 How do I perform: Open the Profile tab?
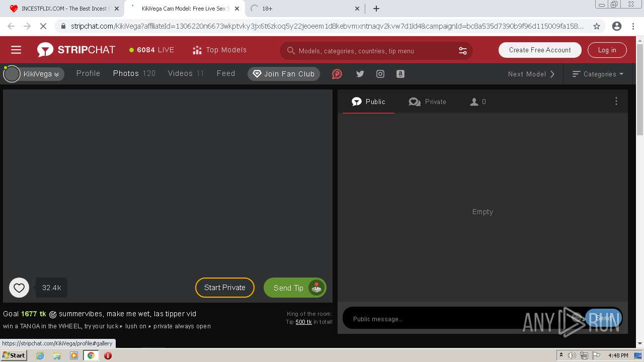pos(89,73)
